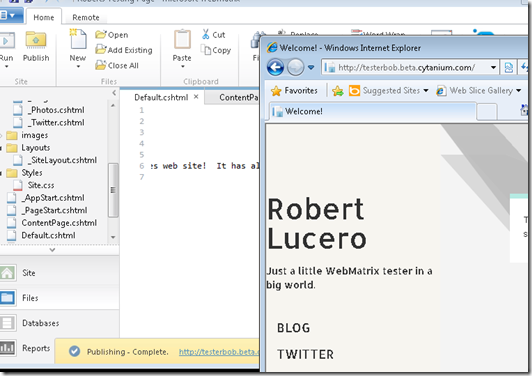The image size is (532, 376).
Task: Click the TWITTER link on the webpage
Action: (305, 354)
